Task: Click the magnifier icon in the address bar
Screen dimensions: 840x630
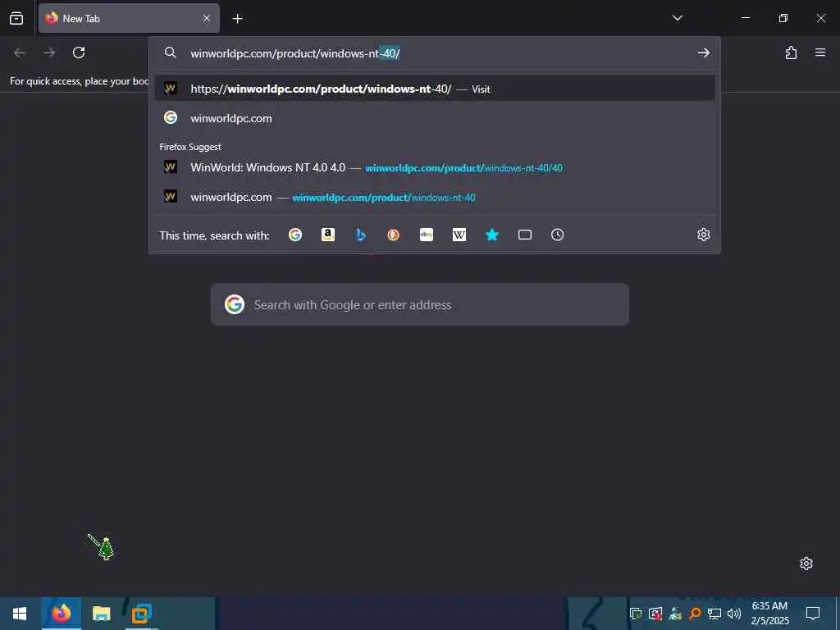Action: pyautogui.click(x=171, y=52)
